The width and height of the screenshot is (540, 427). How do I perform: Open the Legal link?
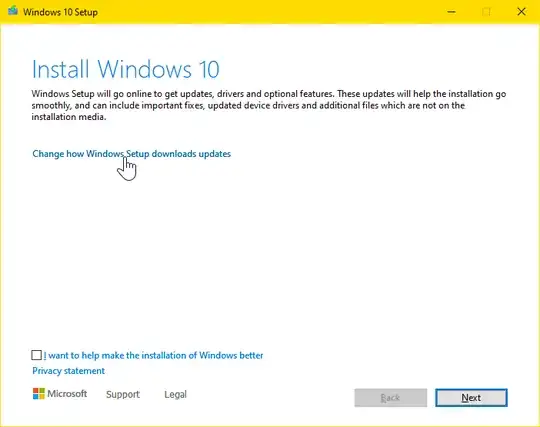[x=175, y=394]
